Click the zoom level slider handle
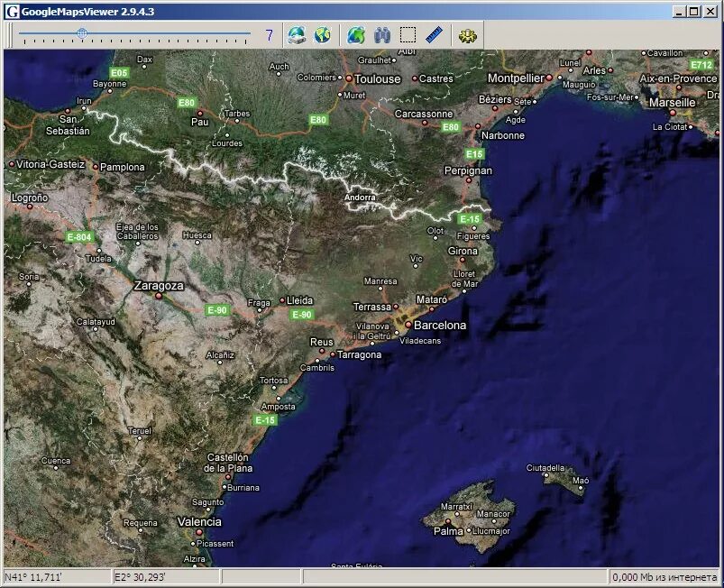 (82, 33)
